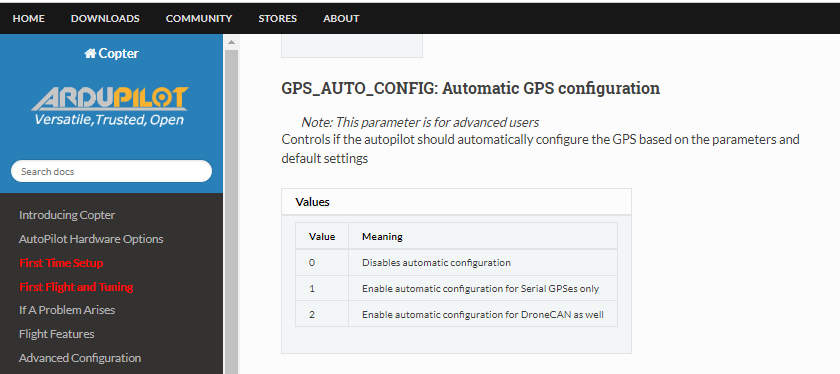
Task: Click 'Disables automatic configuration' cell
Action: pyautogui.click(x=483, y=263)
